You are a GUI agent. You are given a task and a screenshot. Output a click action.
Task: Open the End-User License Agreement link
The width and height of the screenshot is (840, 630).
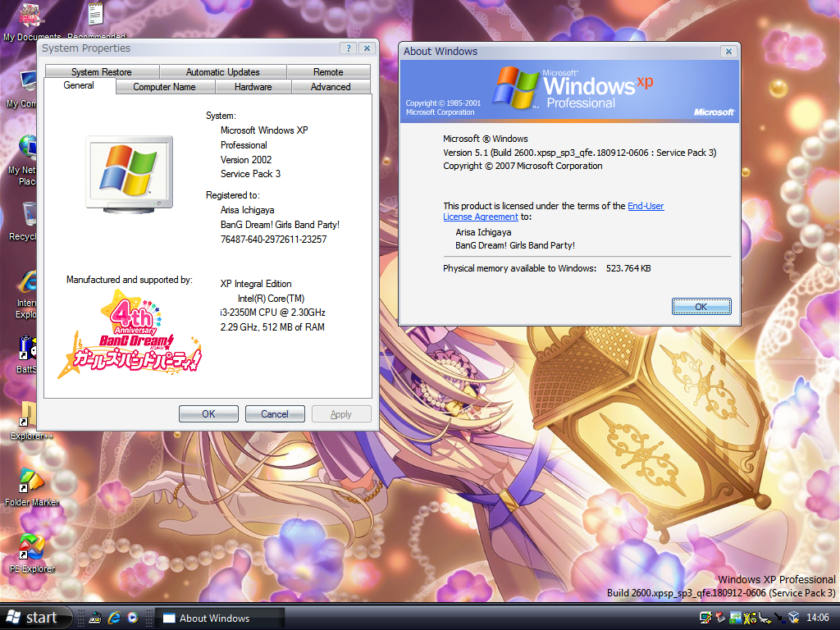(554, 211)
